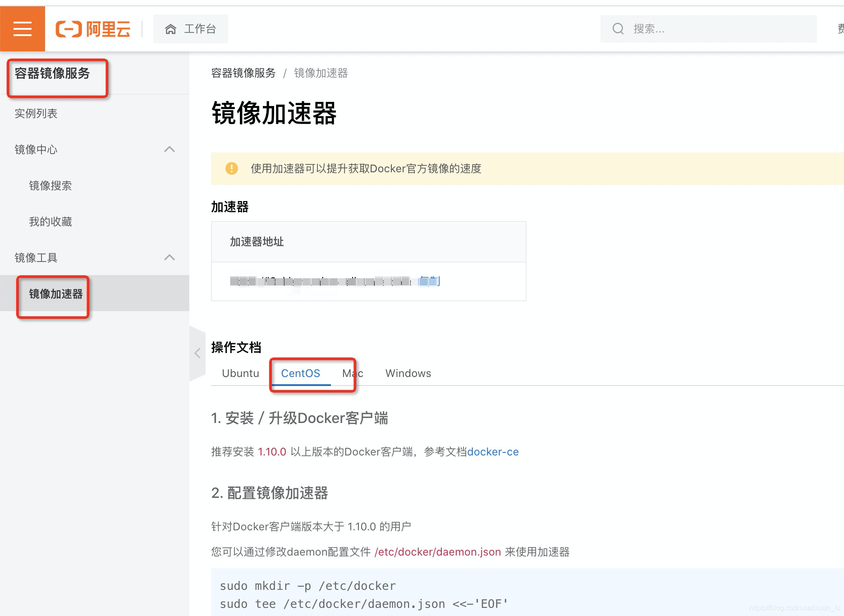The image size is (844, 616).
Task: Collapse the 镜像中心 section
Action: tap(170, 149)
